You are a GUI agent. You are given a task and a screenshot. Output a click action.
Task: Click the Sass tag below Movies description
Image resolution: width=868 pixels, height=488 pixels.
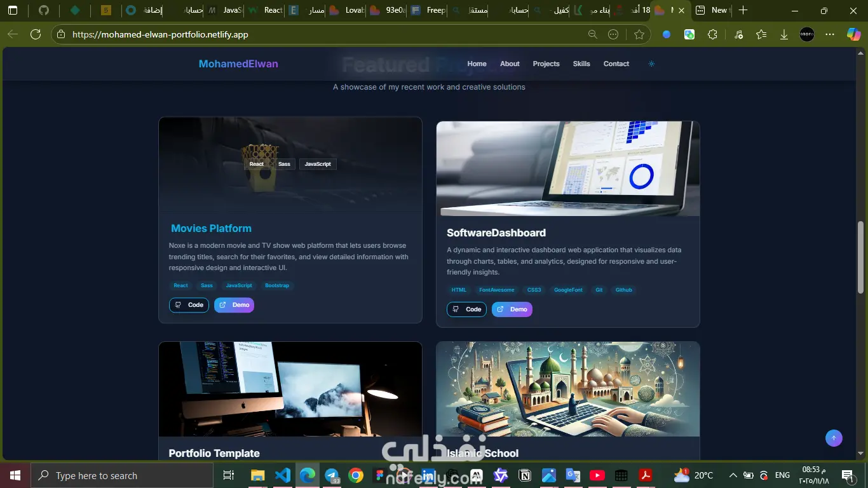(207, 285)
